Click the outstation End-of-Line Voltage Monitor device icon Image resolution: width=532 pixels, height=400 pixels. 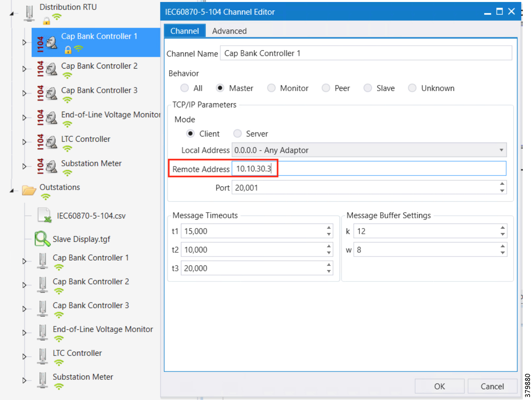42,332
